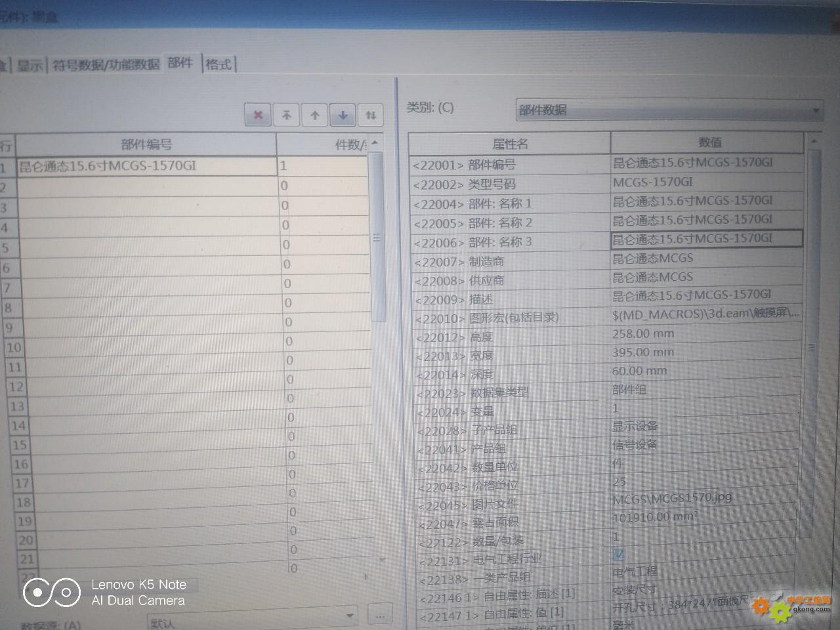The width and height of the screenshot is (840, 630).
Task: Select the 部件 tab
Action: click(x=180, y=62)
